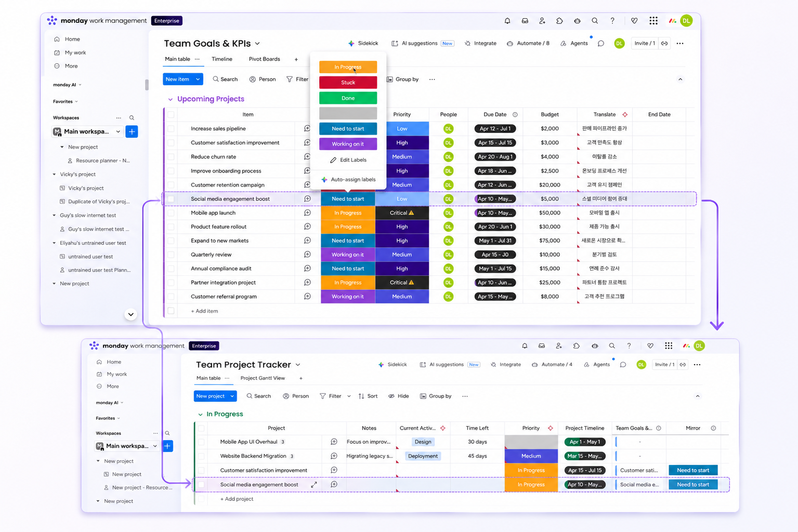Tick checkbox for Customer referral program row
Image resolution: width=798 pixels, height=532 pixels.
click(x=171, y=297)
